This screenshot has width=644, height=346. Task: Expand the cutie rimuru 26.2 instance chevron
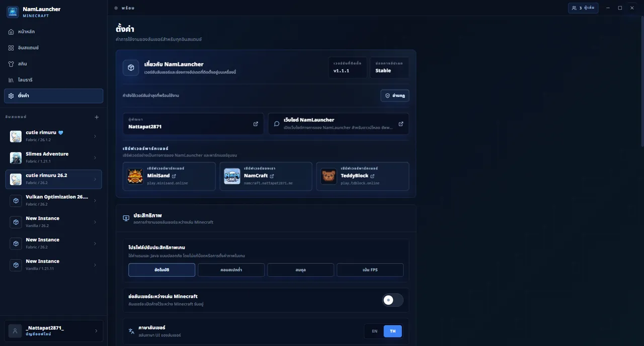95,180
